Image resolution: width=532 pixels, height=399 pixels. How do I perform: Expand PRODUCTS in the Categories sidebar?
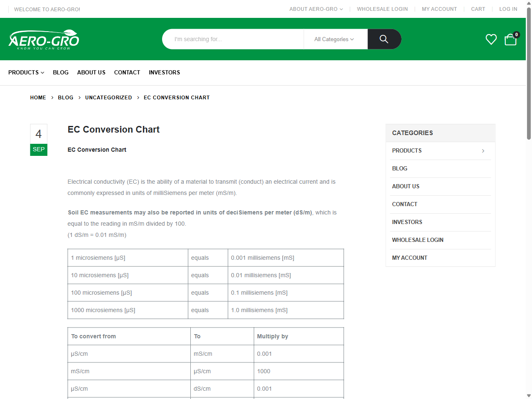(x=483, y=151)
